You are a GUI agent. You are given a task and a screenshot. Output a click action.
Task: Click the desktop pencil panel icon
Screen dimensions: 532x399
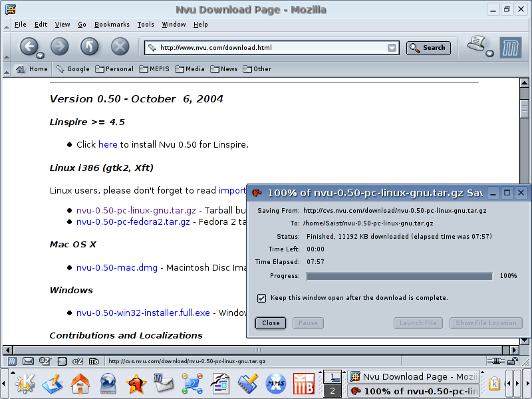(53, 384)
